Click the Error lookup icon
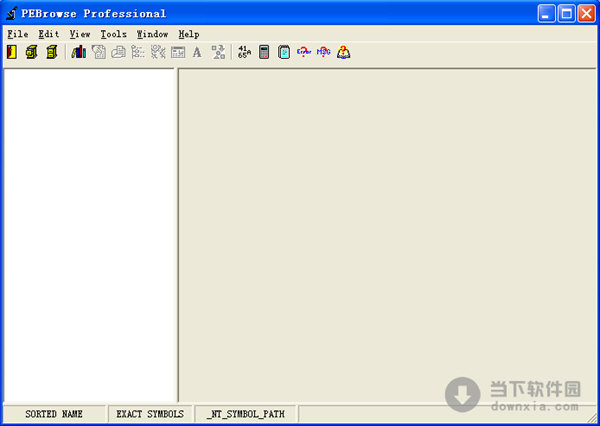This screenshot has height=426, width=600. click(304, 52)
